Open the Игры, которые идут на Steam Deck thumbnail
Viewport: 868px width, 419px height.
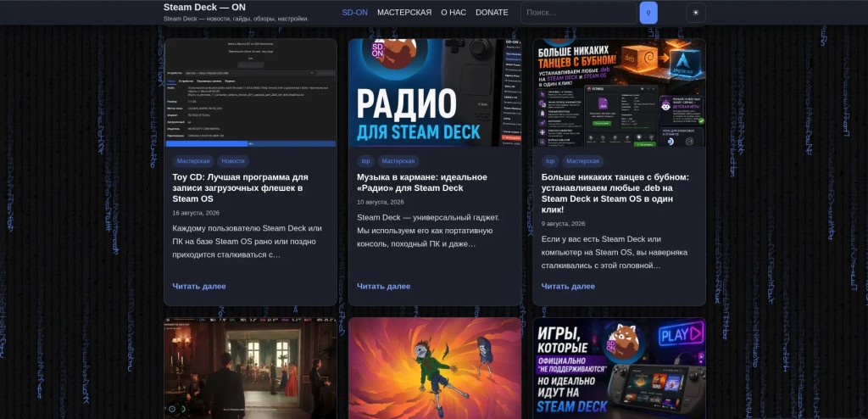[x=619, y=368]
